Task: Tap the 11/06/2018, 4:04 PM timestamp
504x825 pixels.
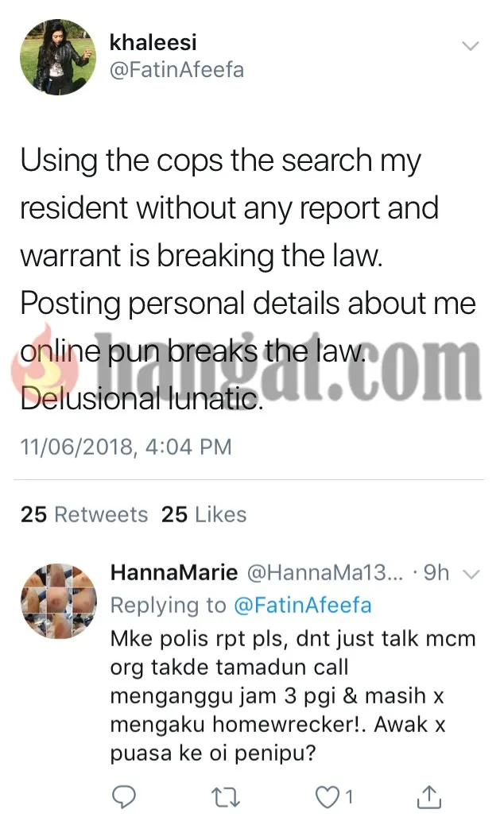Action: (x=126, y=447)
